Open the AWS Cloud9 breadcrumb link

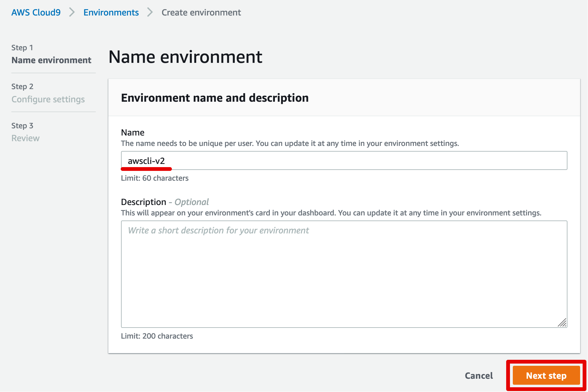[x=36, y=12]
